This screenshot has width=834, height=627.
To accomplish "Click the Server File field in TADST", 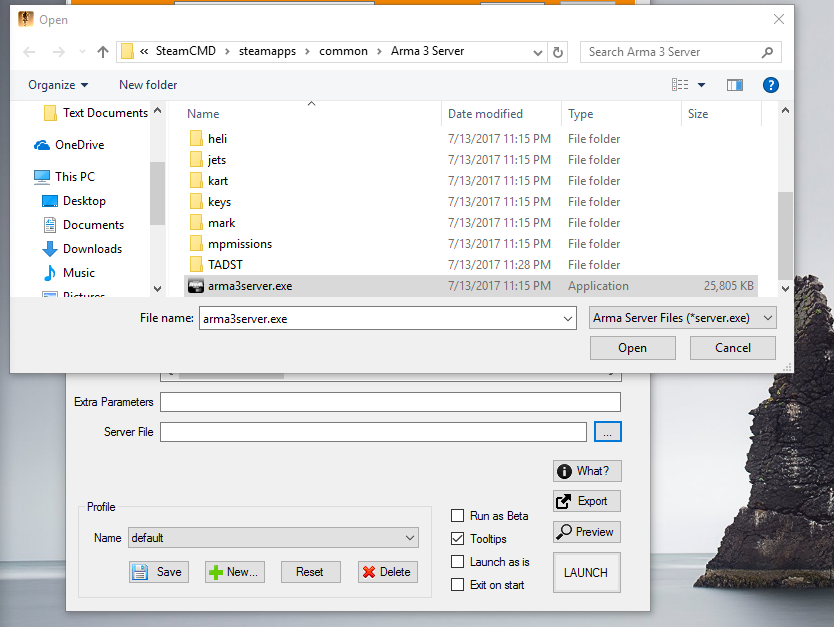I will [373, 432].
